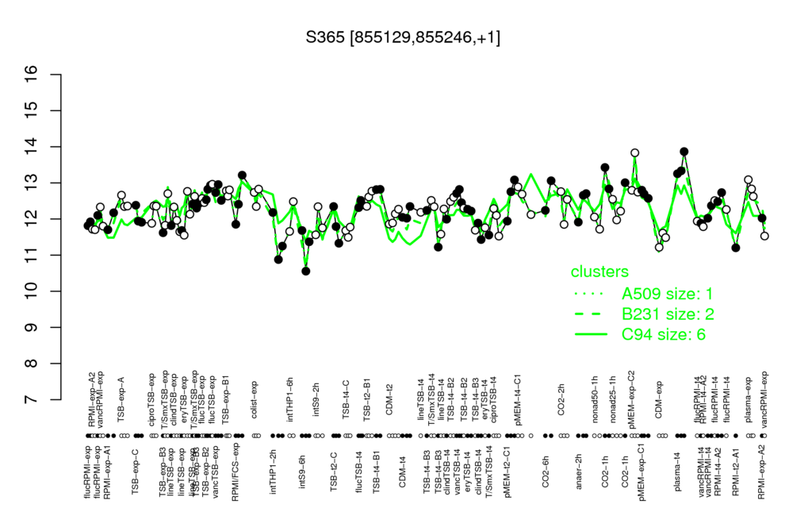Click the RPMI/FCS-exp x-axis label
Image resolution: width=812 pixels, height=508 pixels.
coord(235,472)
